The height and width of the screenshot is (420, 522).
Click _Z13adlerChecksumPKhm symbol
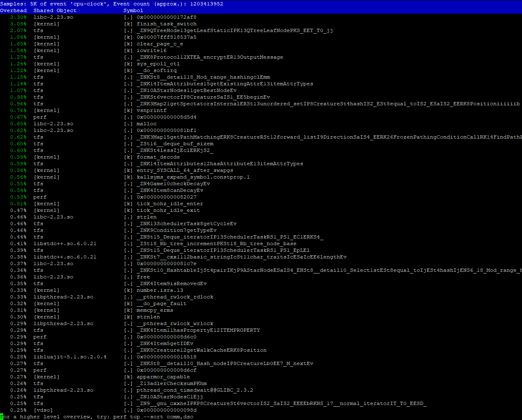[172, 383]
